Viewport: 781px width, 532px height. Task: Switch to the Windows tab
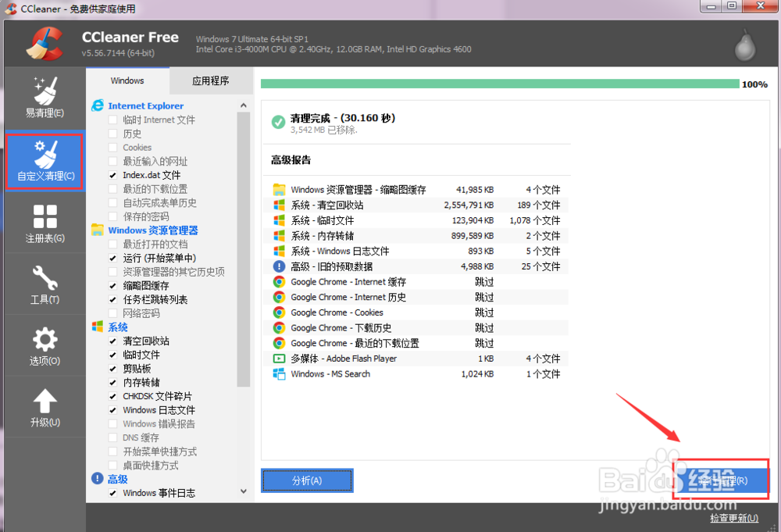pyautogui.click(x=127, y=80)
